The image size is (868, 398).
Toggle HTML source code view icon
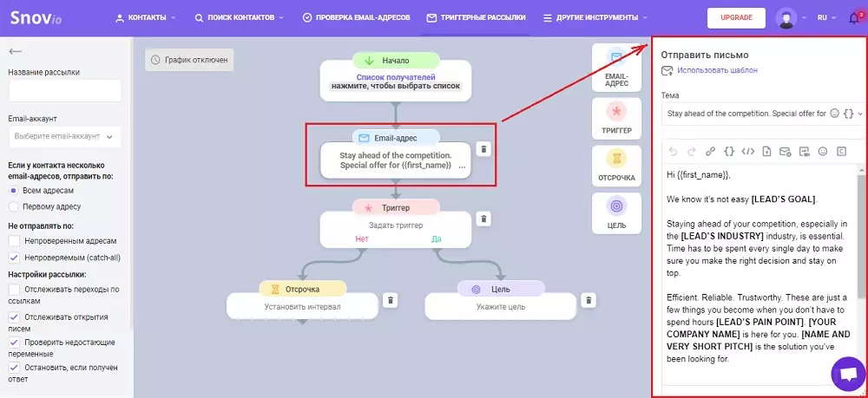pos(748,152)
